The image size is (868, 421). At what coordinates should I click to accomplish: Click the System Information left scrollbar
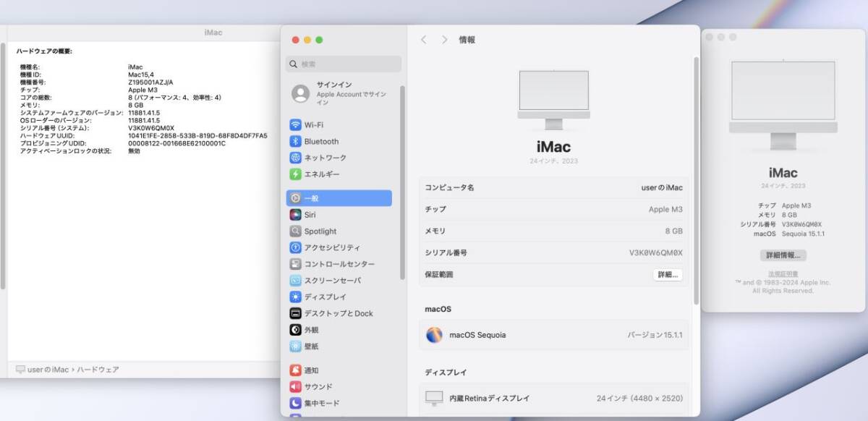[x=3, y=166]
